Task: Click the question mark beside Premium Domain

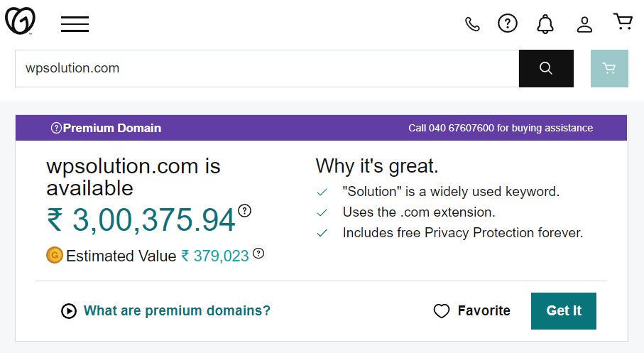Action: pyautogui.click(x=56, y=128)
